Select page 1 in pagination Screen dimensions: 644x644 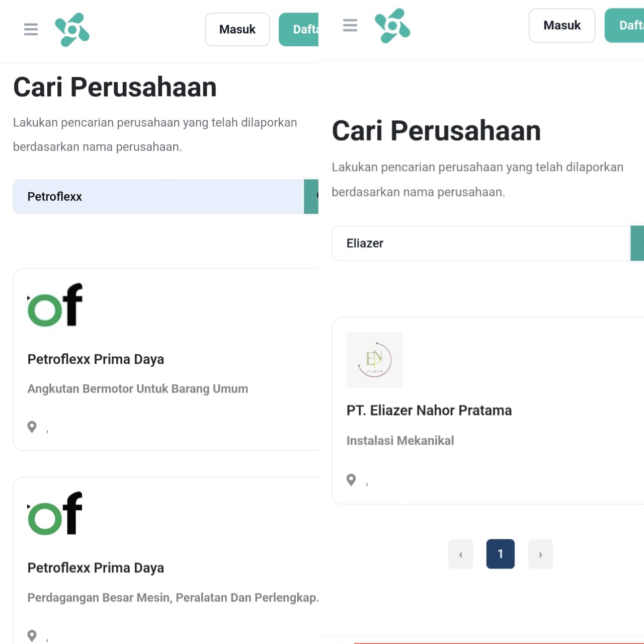point(501,554)
